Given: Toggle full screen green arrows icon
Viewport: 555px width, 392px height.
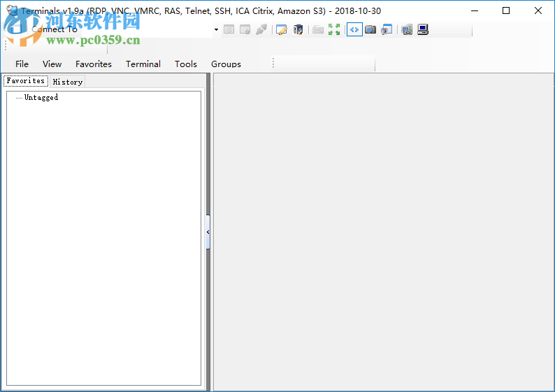Looking at the screenshot, I should coord(334,30).
